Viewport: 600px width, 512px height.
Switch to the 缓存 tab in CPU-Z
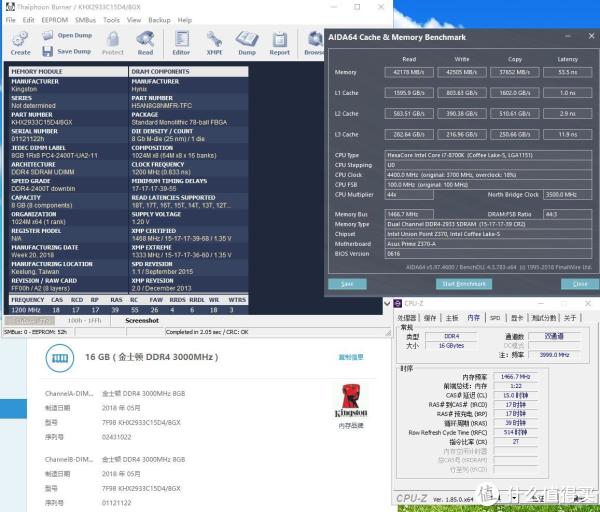[430, 318]
